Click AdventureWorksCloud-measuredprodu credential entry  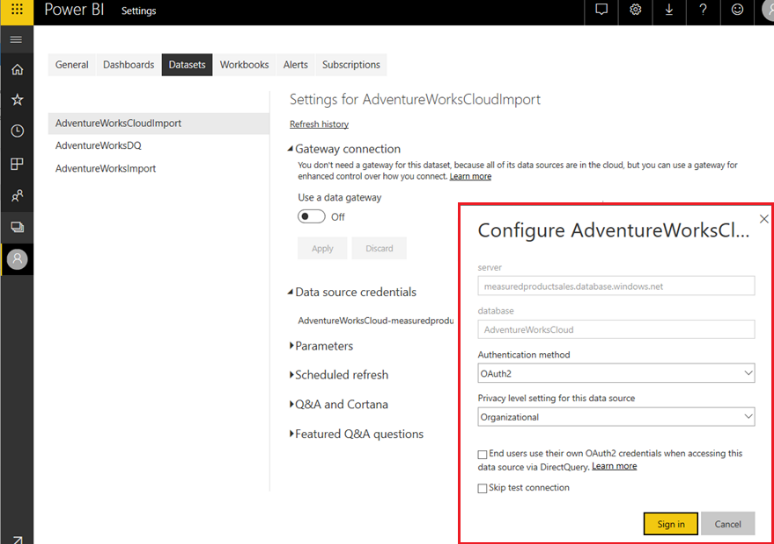point(376,320)
